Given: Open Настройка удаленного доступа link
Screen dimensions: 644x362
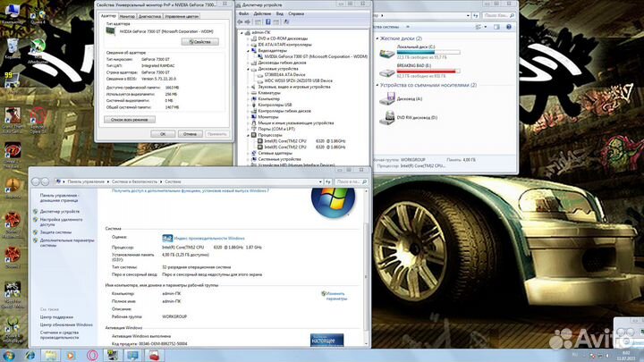Looking at the screenshot, I should point(61,222).
